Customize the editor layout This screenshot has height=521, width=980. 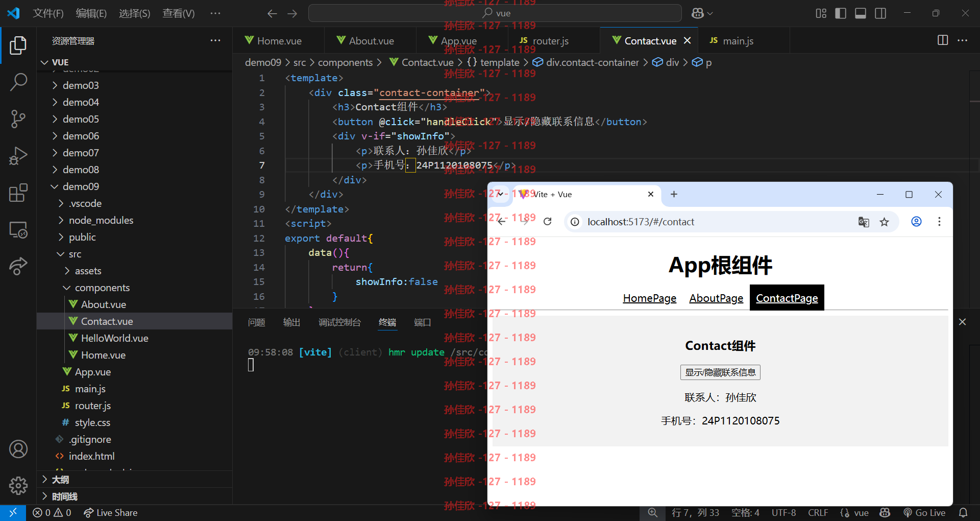[x=821, y=13]
